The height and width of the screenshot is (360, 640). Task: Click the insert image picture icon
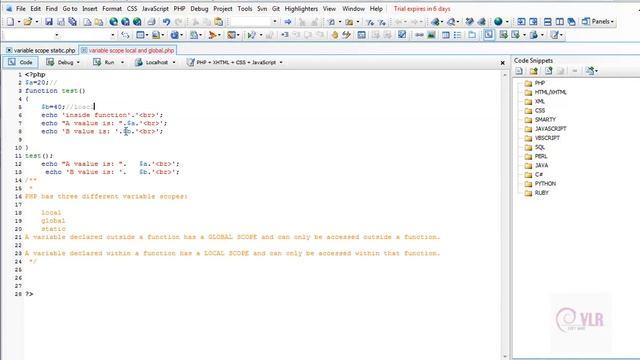coord(431,35)
